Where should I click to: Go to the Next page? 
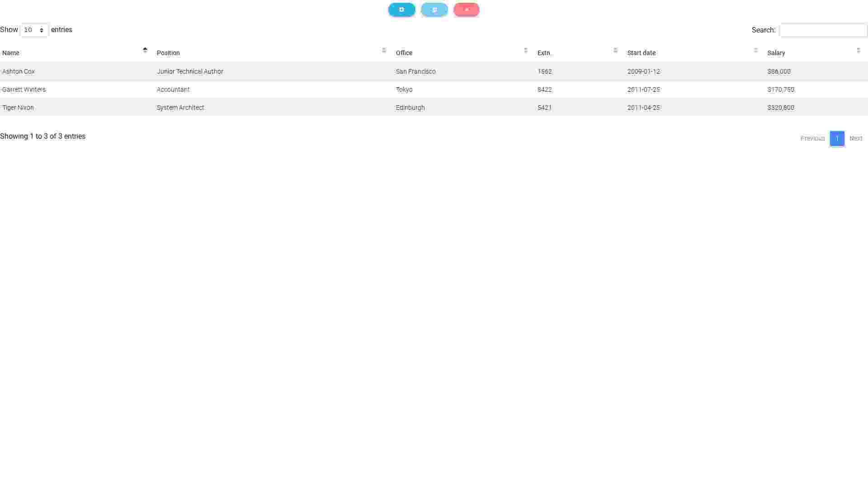[855, 138]
